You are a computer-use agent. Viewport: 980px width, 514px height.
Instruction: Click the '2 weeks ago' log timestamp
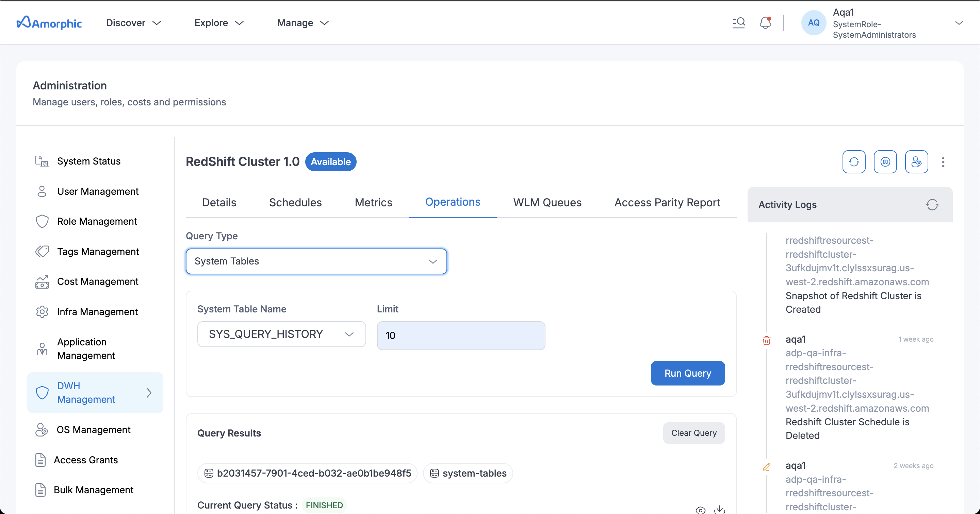click(913, 466)
